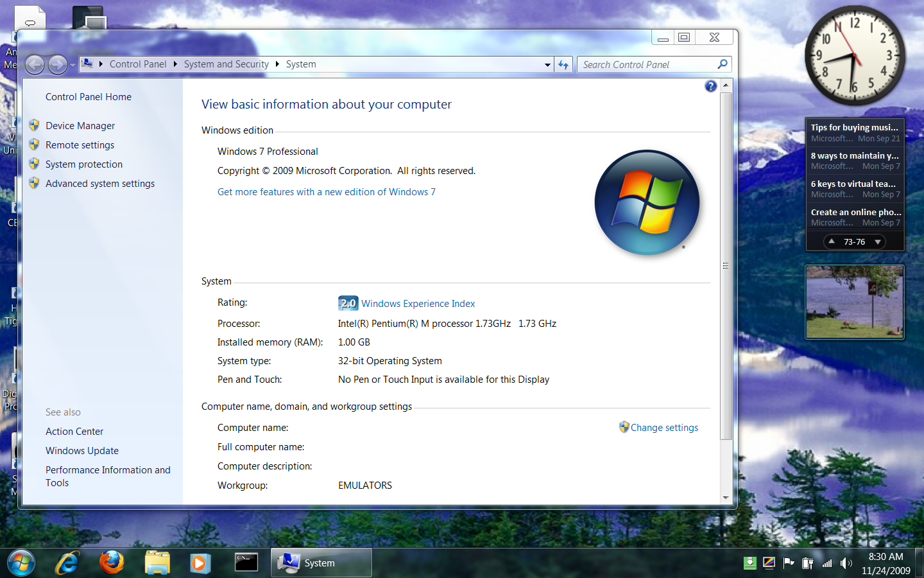Click the Forward navigation arrow
The width and height of the screenshot is (924, 578).
(x=58, y=64)
